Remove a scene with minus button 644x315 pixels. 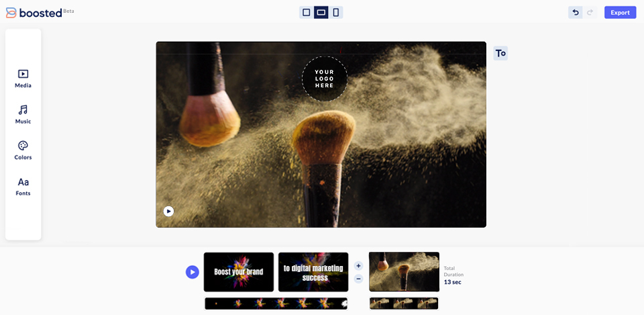[358, 279]
